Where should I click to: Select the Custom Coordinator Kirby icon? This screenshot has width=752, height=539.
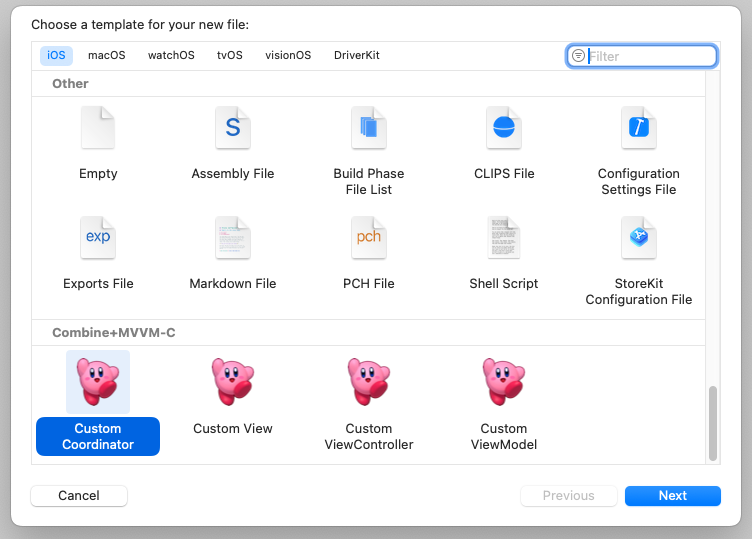coord(98,382)
